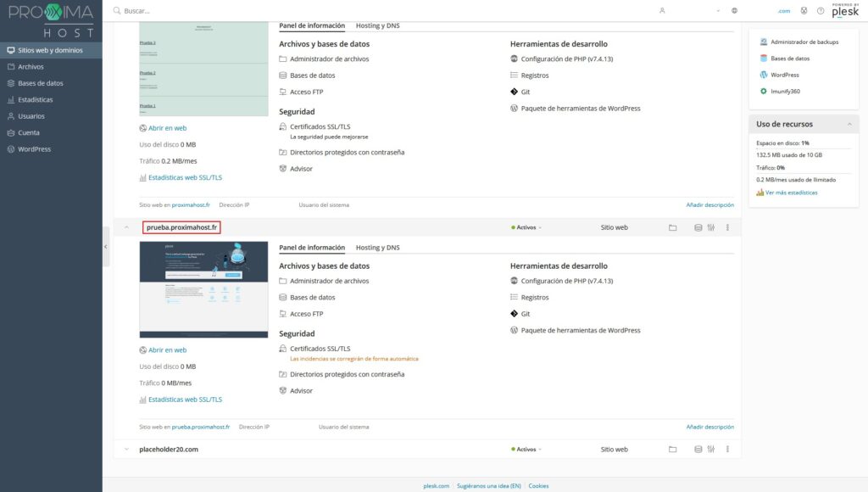The width and height of the screenshot is (868, 492).
Task: Click Sugiéranos una idea (EN) footer link
Action: pyautogui.click(x=489, y=486)
